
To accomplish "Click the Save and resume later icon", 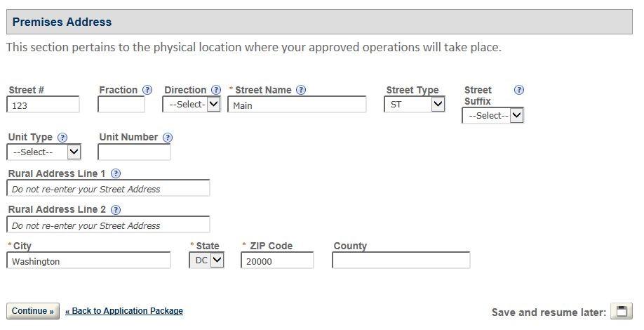I will 621,312.
